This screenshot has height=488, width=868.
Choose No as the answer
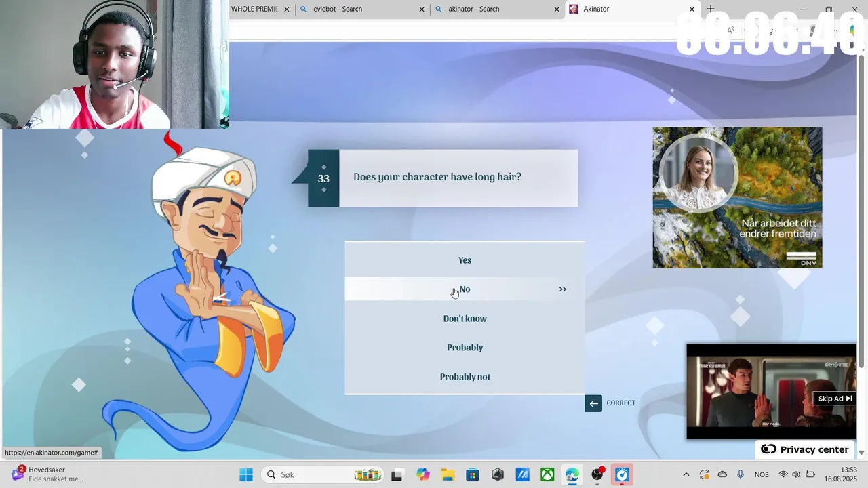[x=465, y=289]
